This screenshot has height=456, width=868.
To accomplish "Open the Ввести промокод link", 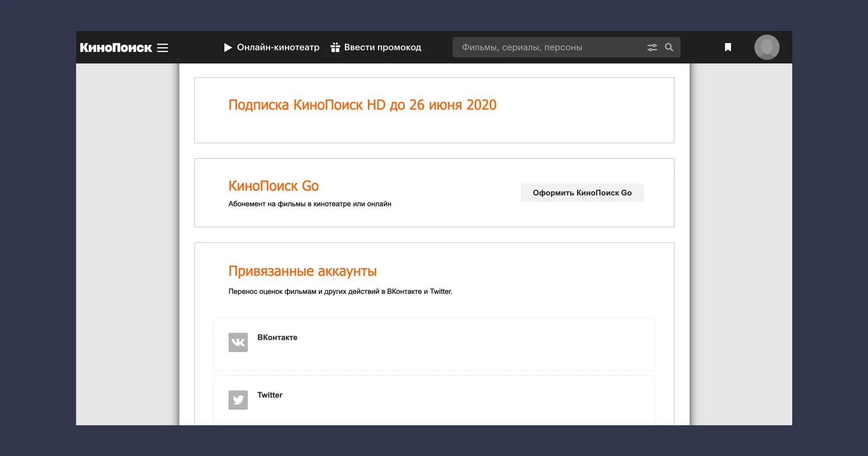I will 382,47.
